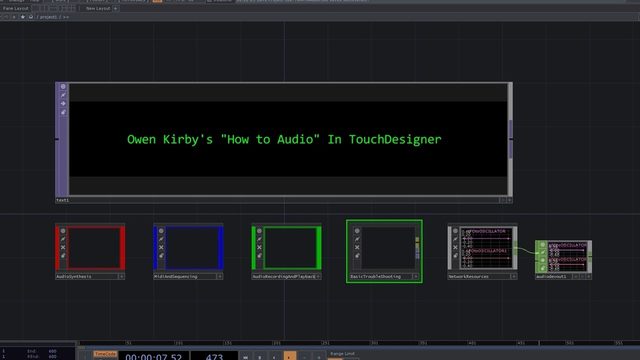Image resolution: width=640 pixels, height=360 pixels.
Task: Click rightmost bottom button on audiodevout1
Action: [588, 277]
